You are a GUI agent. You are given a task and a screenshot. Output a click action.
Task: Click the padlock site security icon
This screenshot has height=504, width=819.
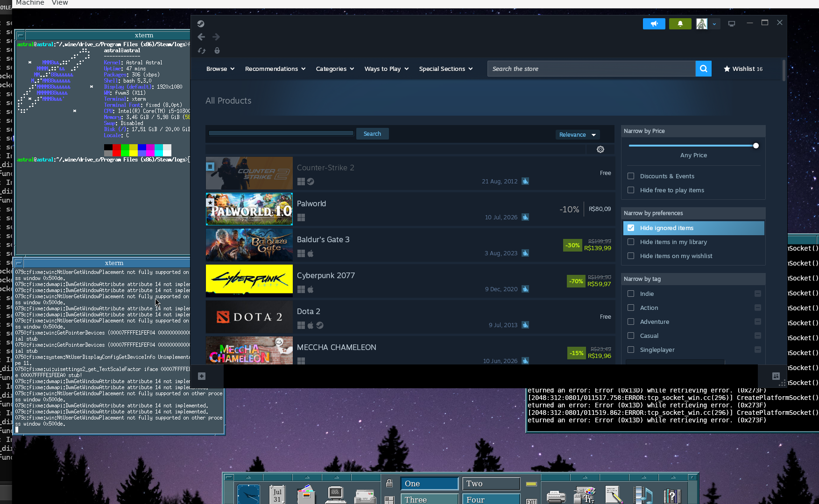click(217, 50)
